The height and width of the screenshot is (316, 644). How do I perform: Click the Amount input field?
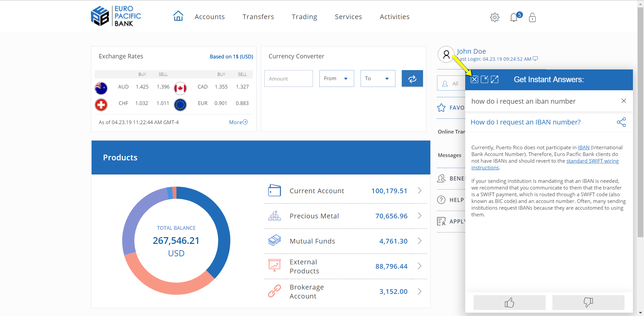pos(288,78)
